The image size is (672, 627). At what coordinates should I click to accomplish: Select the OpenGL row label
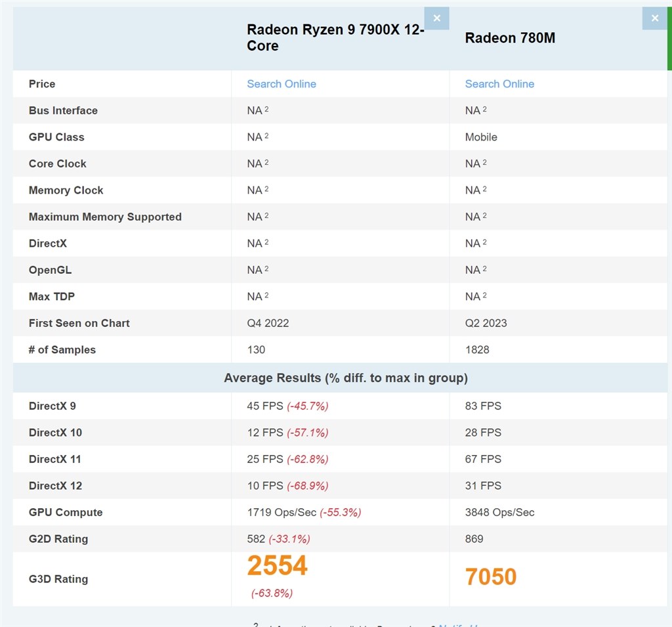tap(50, 270)
